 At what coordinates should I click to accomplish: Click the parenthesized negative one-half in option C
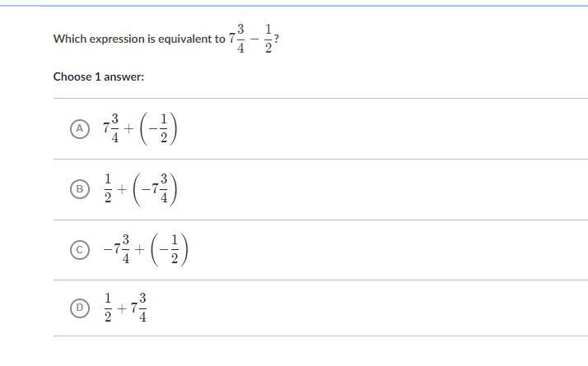pos(169,249)
